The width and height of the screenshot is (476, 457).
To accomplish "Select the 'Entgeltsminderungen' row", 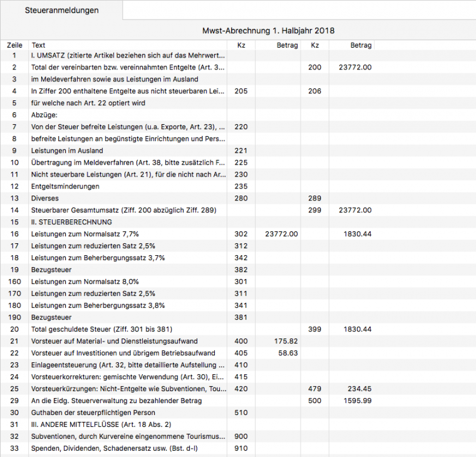I will pyautogui.click(x=238, y=186).
